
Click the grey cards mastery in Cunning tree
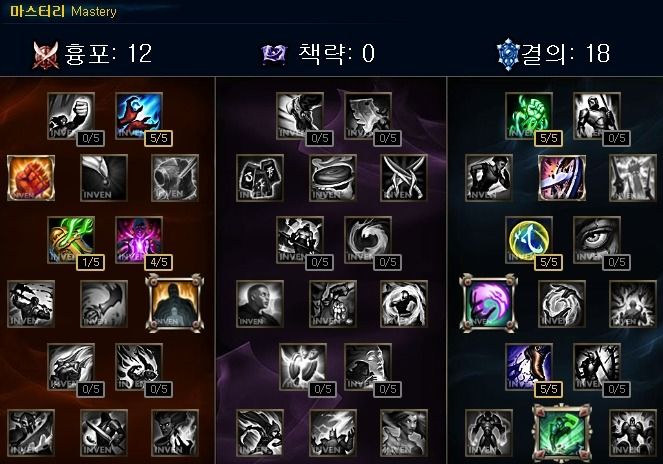(260, 178)
